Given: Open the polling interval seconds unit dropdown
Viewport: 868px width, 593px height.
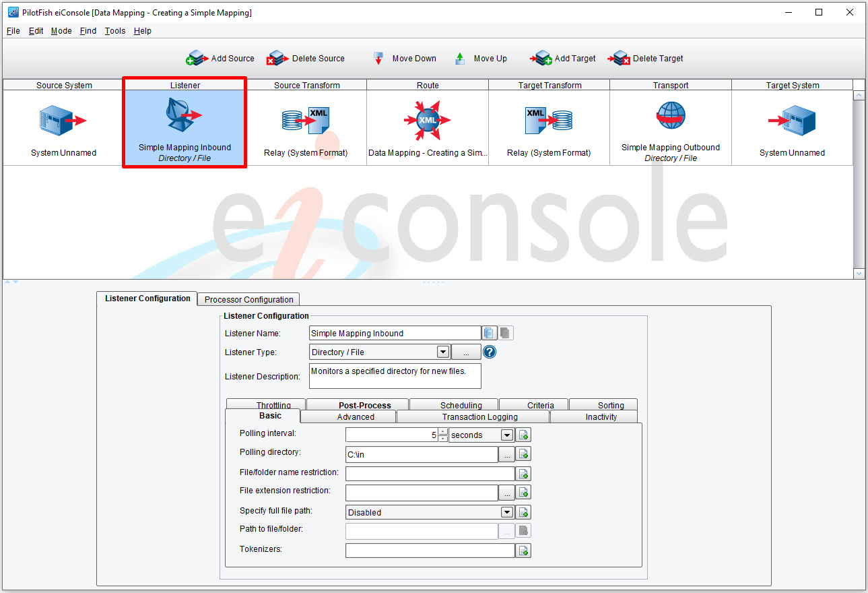Looking at the screenshot, I should coord(507,435).
